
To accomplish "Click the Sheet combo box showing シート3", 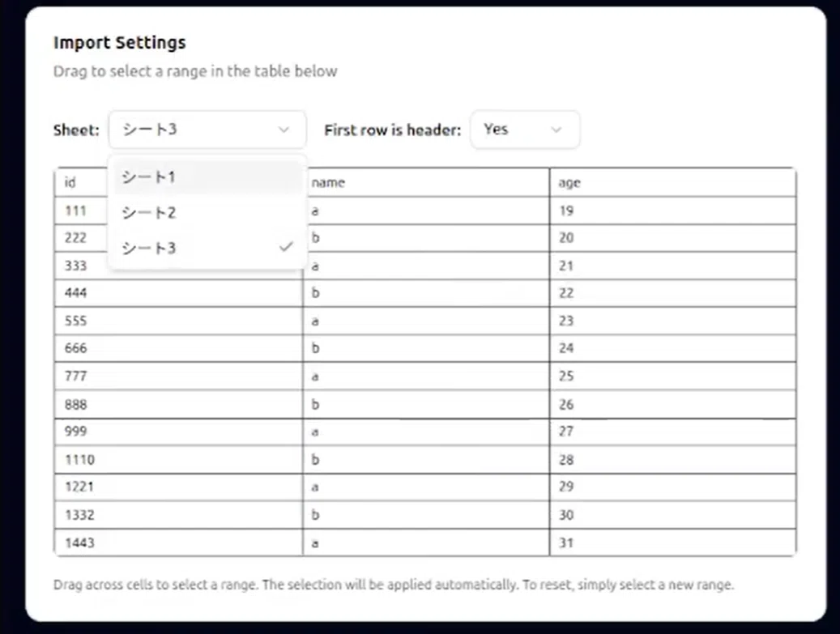I will (207, 130).
